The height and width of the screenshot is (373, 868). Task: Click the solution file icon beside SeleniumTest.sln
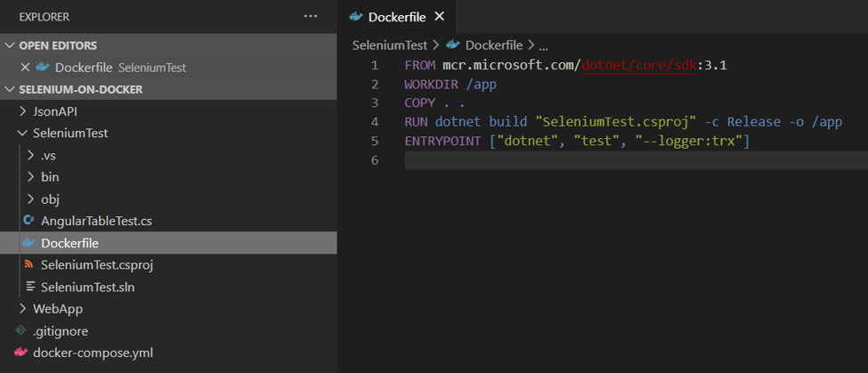coord(29,287)
